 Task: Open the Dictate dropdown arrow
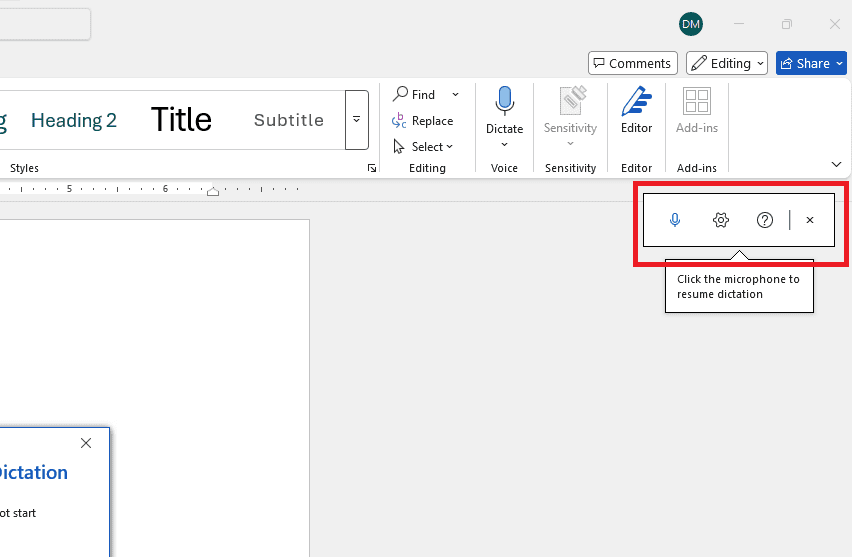(504, 145)
